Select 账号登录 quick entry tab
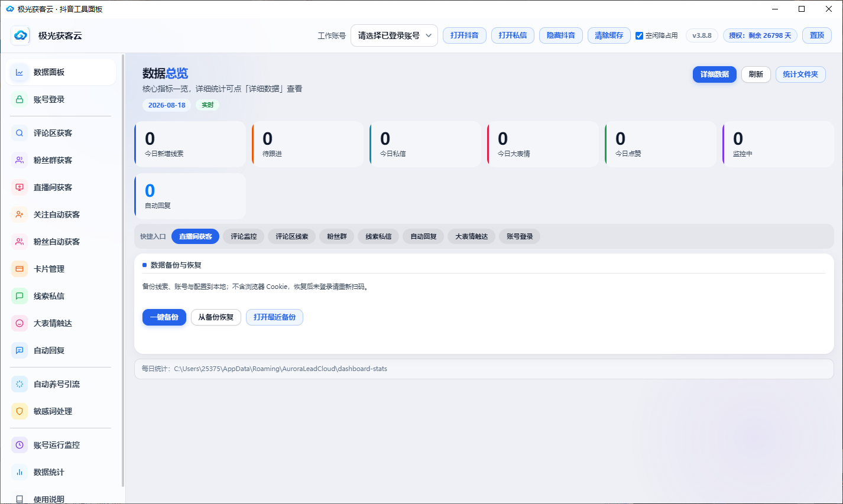Image resolution: width=843 pixels, height=504 pixels. (520, 236)
